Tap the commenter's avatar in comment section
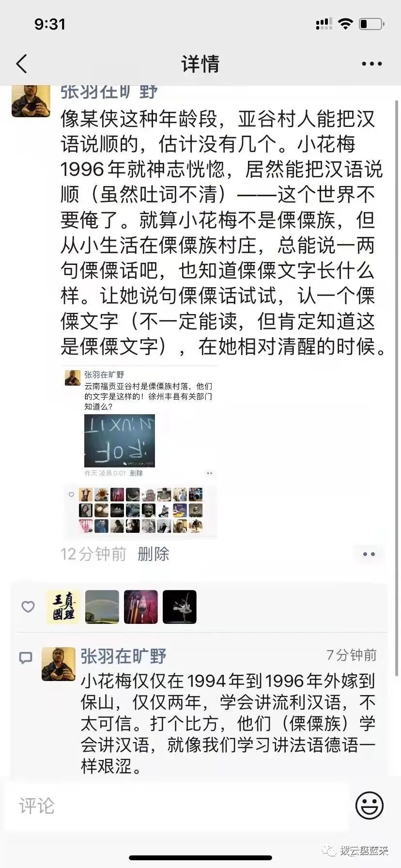The width and height of the screenshot is (401, 868). (x=59, y=664)
